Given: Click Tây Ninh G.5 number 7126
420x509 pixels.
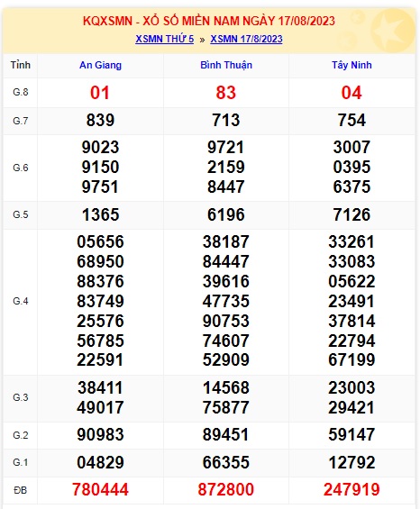Looking at the screenshot, I should (352, 215).
